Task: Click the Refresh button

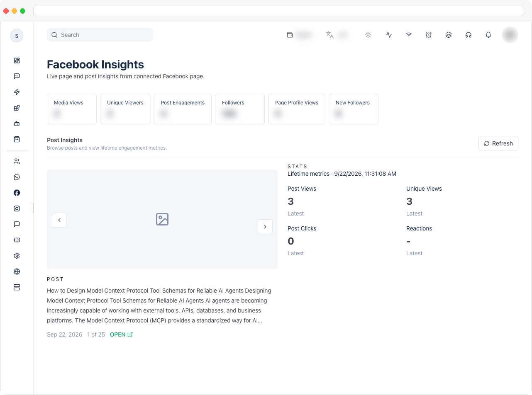Action: (x=498, y=143)
